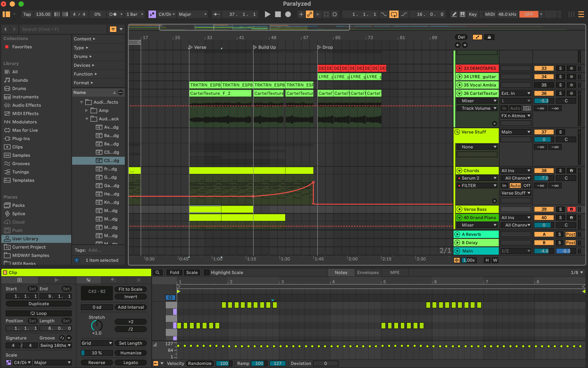Toggle Scale Mode sharp icon in toolbar
The image size is (588, 368).
pos(152,14)
